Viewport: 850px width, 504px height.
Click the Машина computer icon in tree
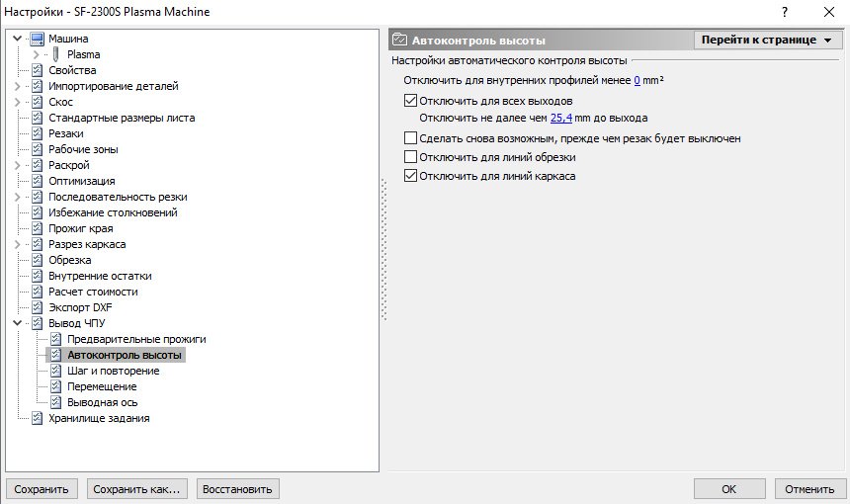37,39
